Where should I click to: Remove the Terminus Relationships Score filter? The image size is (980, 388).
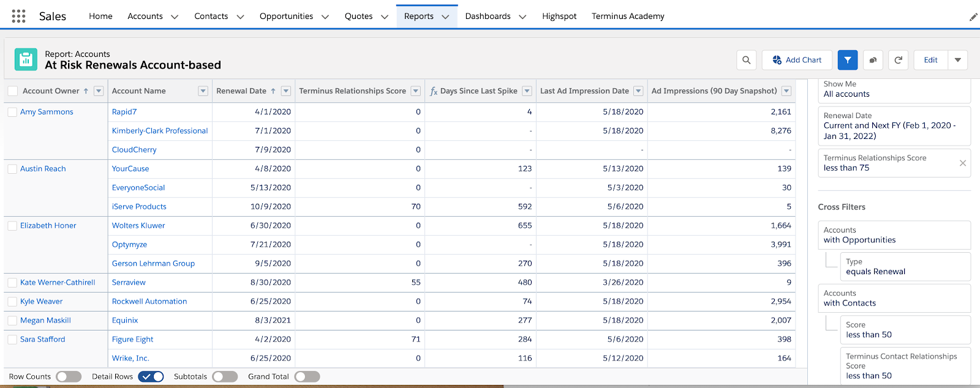tap(963, 163)
